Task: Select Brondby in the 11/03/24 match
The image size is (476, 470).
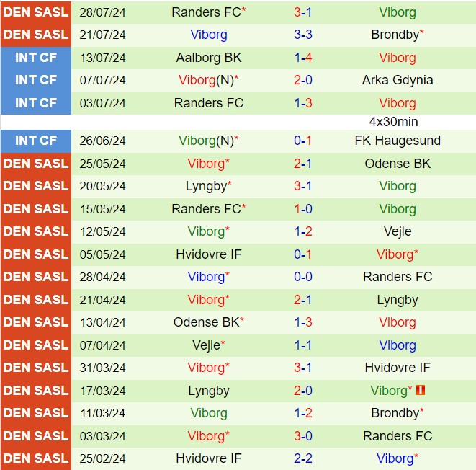Action: [396, 413]
